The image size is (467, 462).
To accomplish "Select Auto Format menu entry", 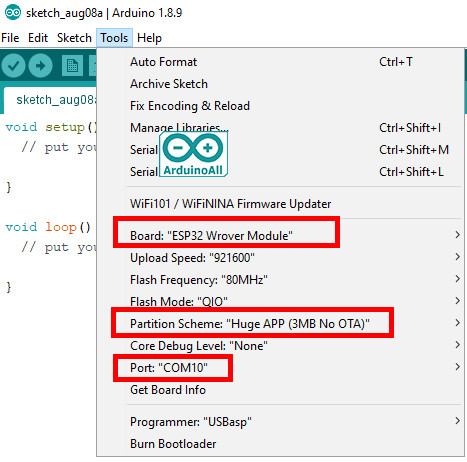I will [x=280, y=62].
